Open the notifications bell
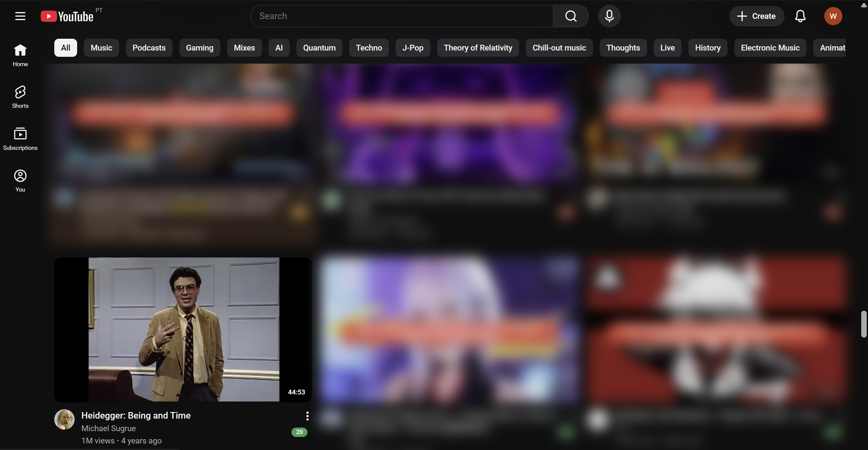 pyautogui.click(x=800, y=16)
